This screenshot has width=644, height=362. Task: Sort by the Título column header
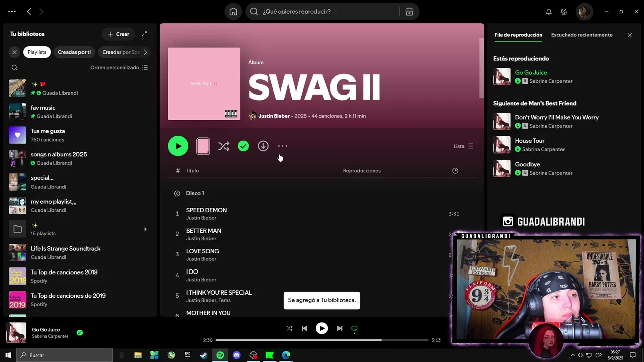[x=192, y=171]
